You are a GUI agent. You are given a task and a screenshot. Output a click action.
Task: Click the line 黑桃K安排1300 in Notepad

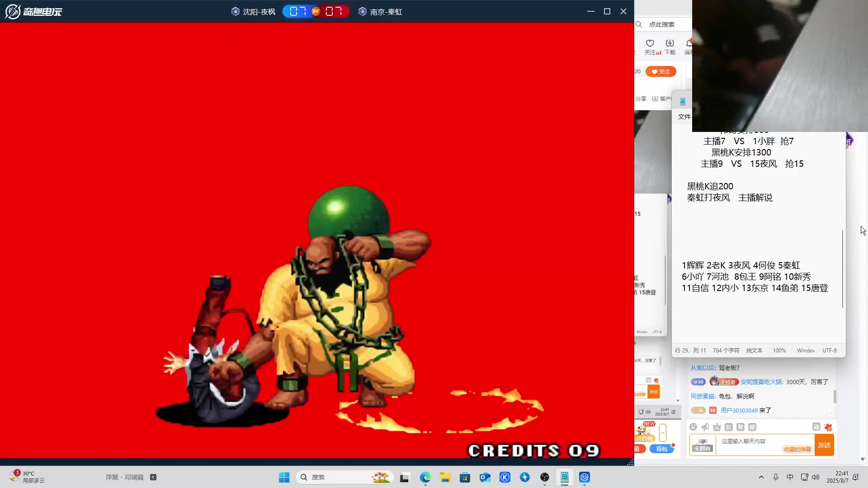tap(741, 152)
